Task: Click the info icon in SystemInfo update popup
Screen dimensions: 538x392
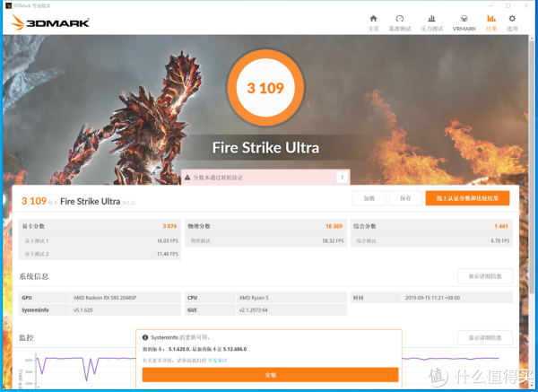Action: (x=145, y=338)
